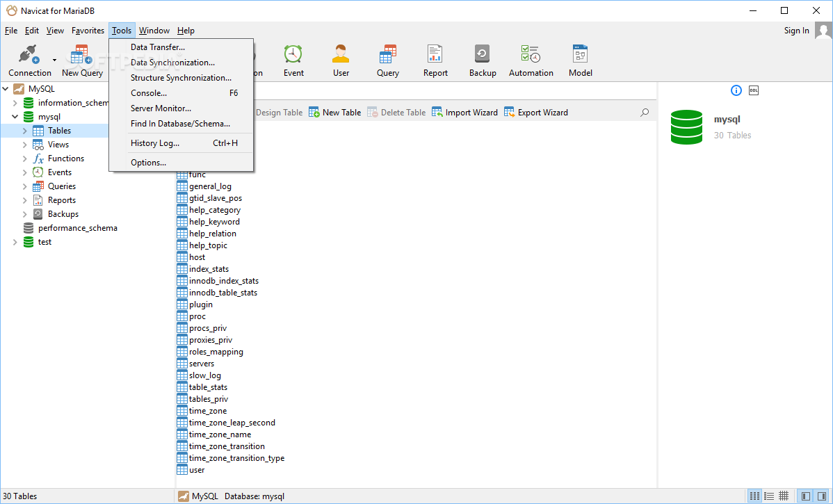Select the roles_mapping table
This screenshot has height=504, width=833.
point(216,352)
